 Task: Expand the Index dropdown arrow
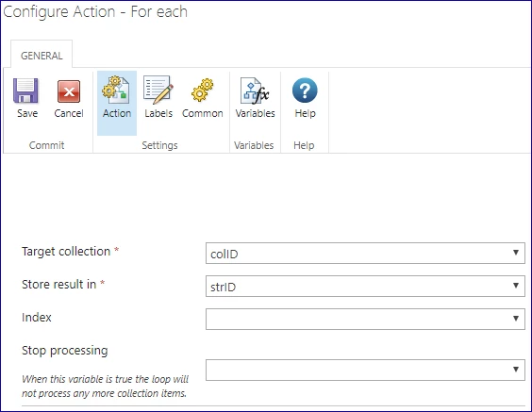click(516, 319)
